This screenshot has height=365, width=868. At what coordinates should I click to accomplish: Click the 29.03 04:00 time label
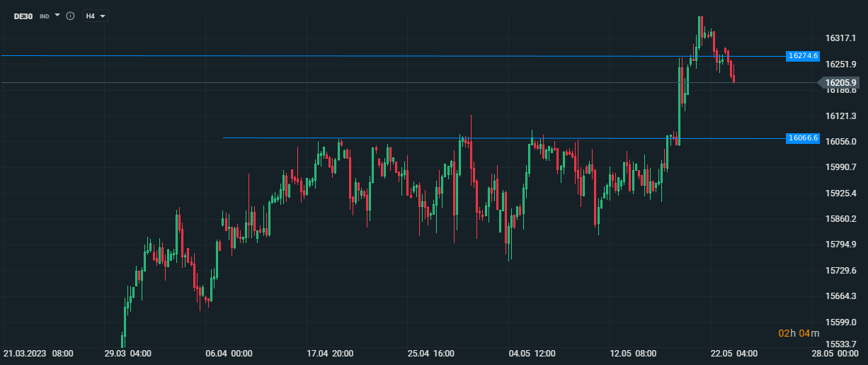[127, 353]
